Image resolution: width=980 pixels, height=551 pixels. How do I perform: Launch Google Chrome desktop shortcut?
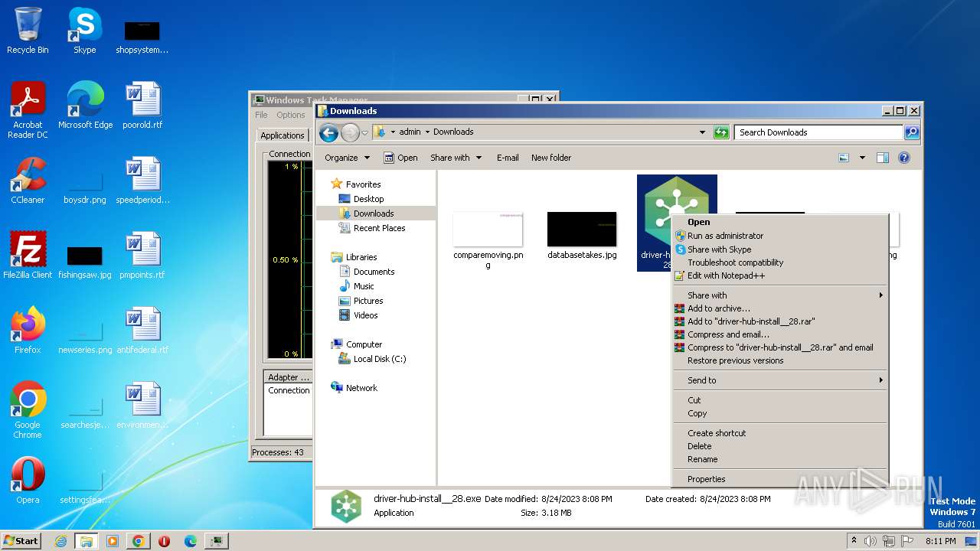coord(28,409)
